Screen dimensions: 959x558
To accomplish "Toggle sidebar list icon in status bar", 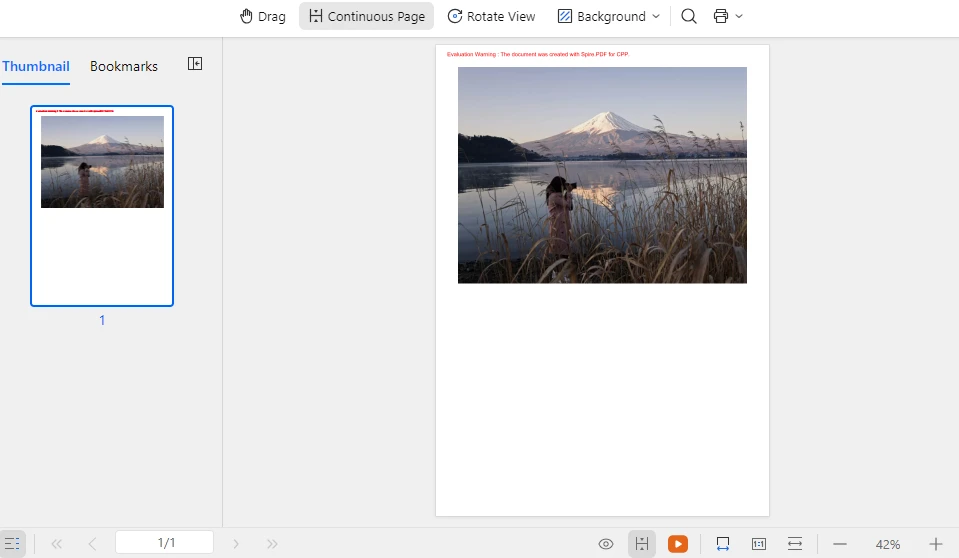I will tap(12, 544).
